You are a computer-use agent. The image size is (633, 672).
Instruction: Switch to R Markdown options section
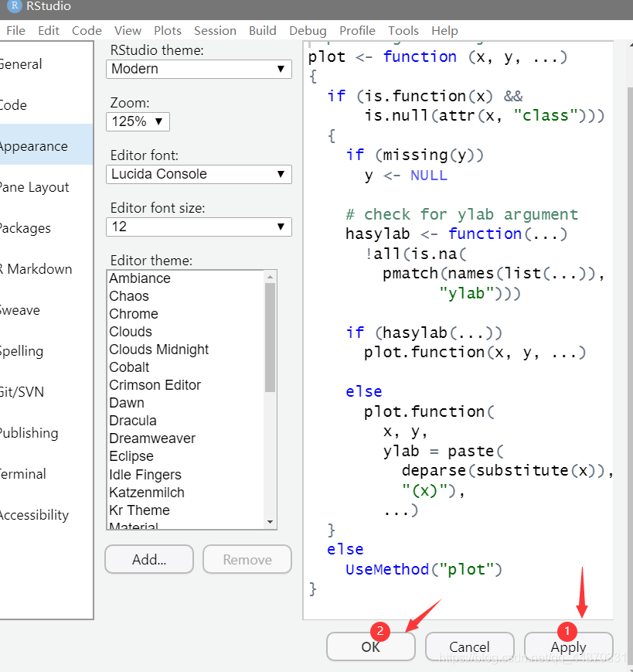click(x=46, y=268)
